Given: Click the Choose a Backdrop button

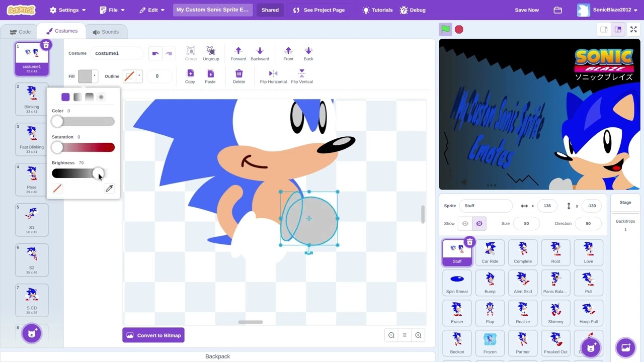Looking at the screenshot, I should pyautogui.click(x=626, y=347).
